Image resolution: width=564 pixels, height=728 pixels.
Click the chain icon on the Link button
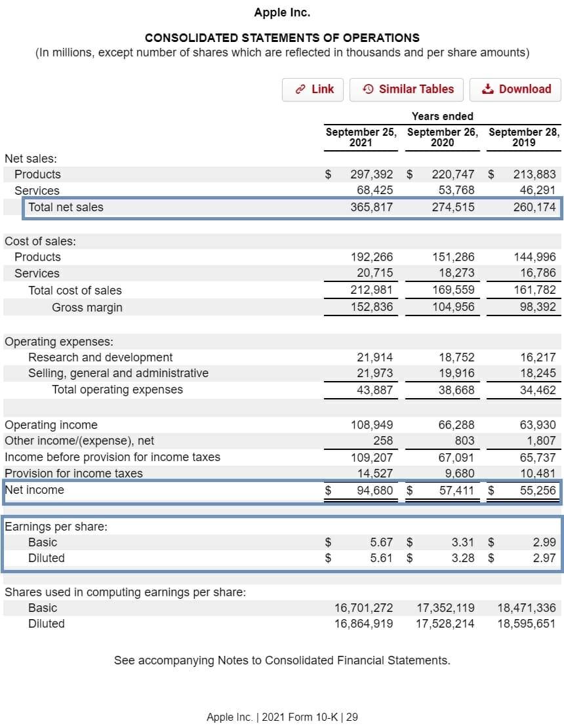[300, 89]
